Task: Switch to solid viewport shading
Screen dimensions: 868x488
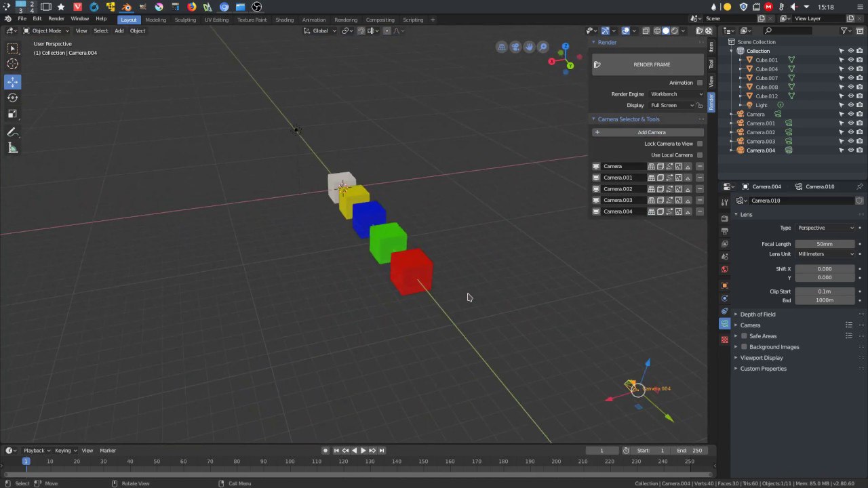Action: pyautogui.click(x=665, y=30)
